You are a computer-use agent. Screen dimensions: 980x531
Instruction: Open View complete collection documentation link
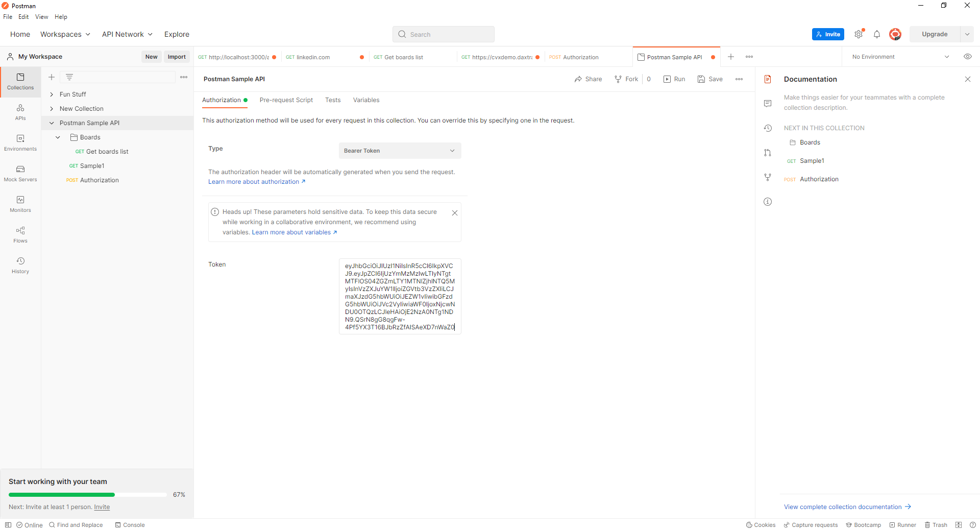pyautogui.click(x=847, y=507)
